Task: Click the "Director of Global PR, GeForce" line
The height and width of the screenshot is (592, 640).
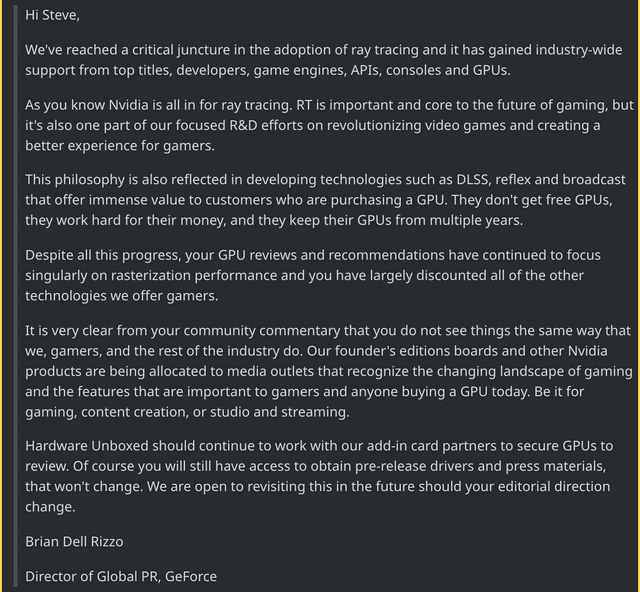Action: [x=121, y=576]
